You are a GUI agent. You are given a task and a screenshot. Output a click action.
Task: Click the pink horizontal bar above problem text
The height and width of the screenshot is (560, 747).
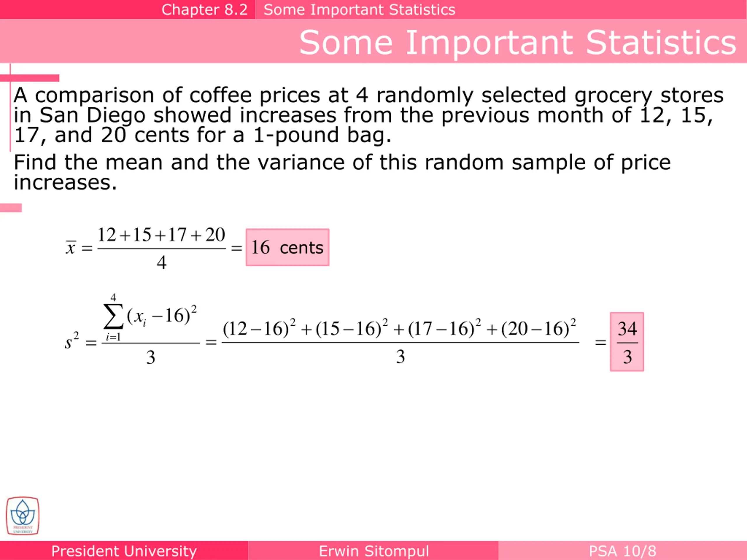point(30,78)
